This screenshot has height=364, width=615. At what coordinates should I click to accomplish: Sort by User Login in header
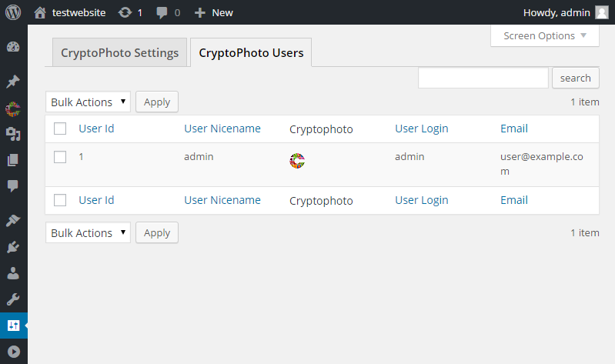click(x=422, y=129)
